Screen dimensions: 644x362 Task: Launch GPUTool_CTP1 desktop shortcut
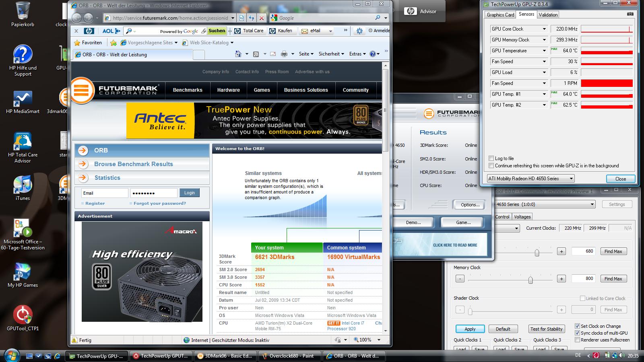tap(23, 318)
